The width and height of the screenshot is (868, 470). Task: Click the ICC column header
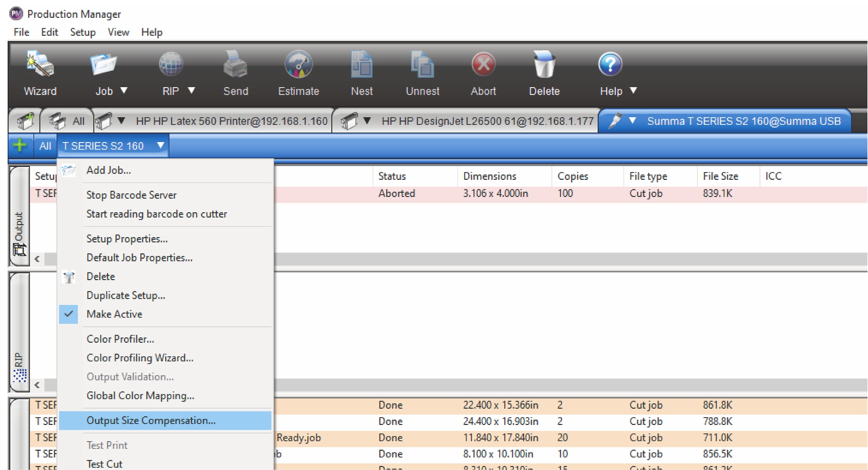tap(813, 176)
